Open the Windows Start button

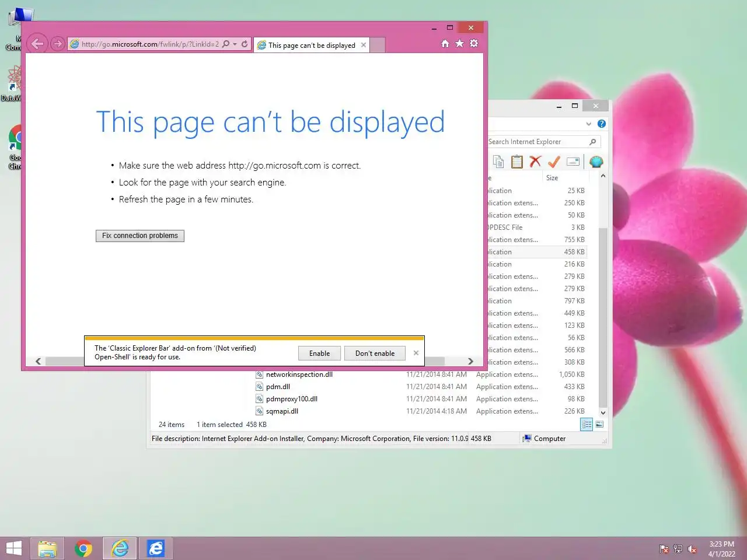(14, 548)
